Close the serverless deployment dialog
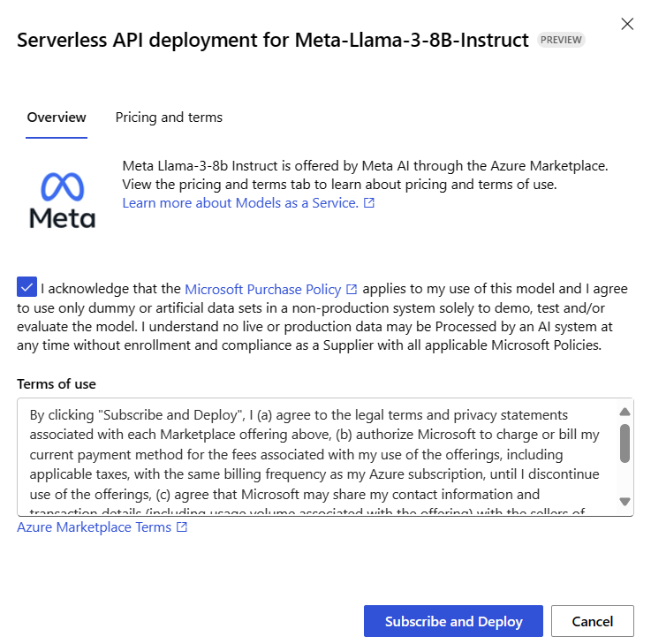651x644 pixels. point(627,24)
